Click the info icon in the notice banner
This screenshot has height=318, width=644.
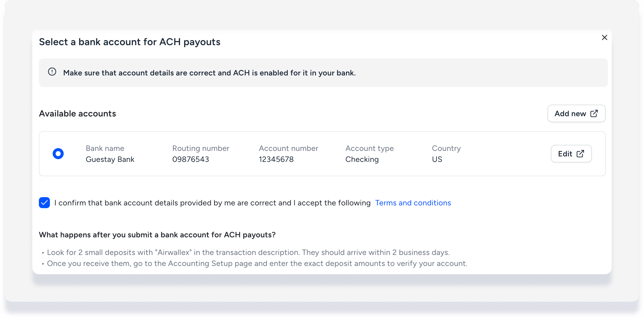(x=52, y=72)
